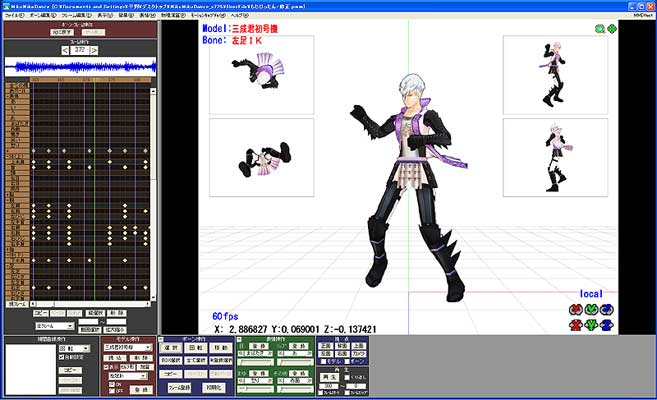Viewport: 657px width, 400px height.
Task: Click the timeline horizontal scroll right arrow
Action: pos(147,304)
